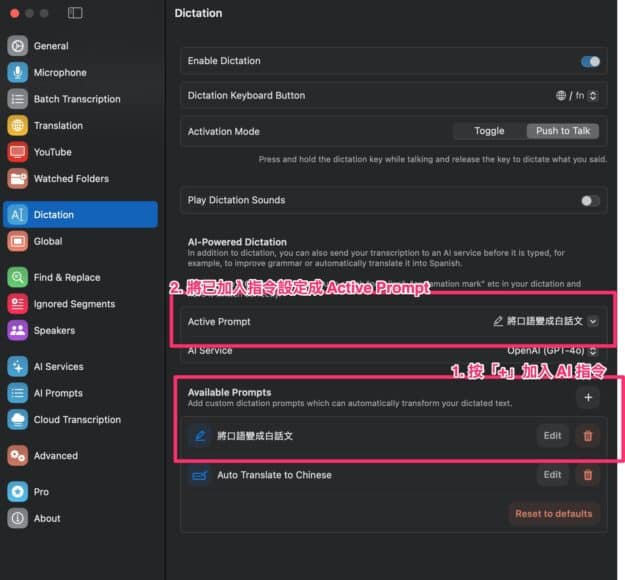
Task: Click the plus button to add prompt
Action: (587, 398)
